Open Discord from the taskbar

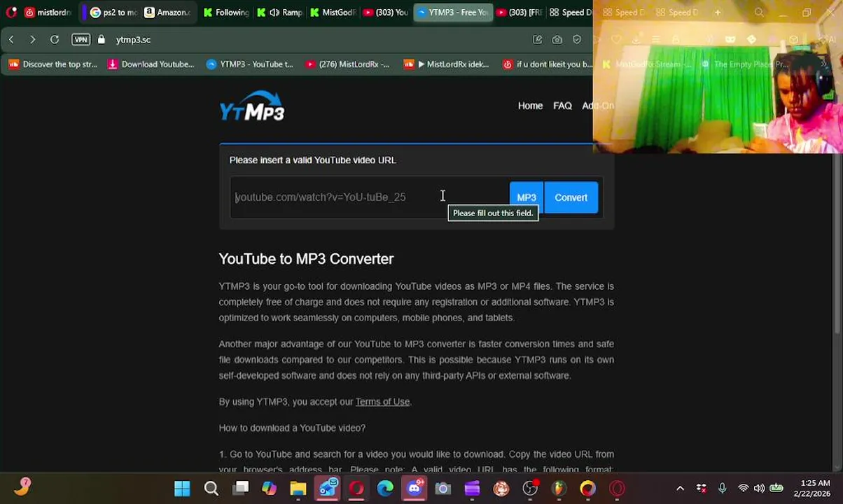tap(414, 488)
